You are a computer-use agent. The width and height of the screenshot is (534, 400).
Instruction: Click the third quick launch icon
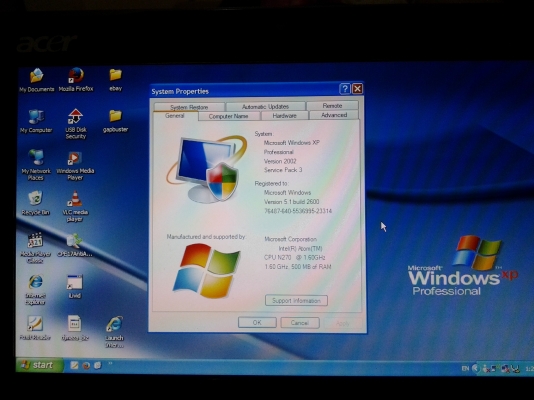pyautogui.click(x=97, y=365)
